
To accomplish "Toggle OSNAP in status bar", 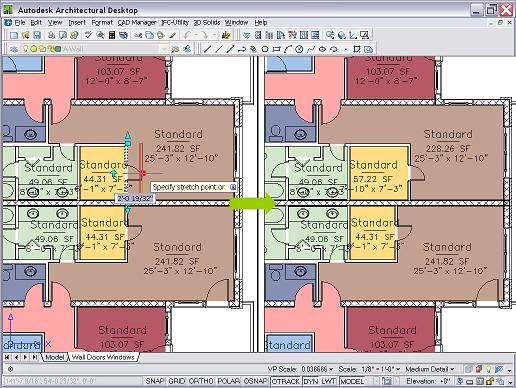I will pyautogui.click(x=256, y=381).
